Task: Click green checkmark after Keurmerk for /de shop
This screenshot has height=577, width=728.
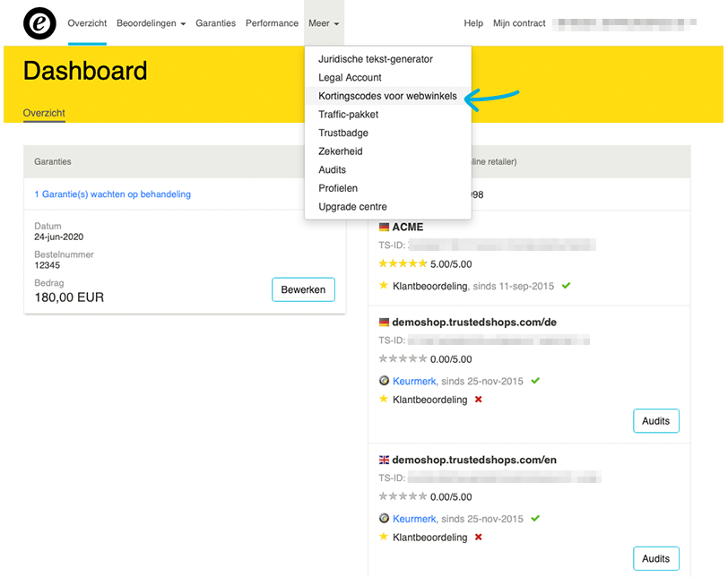Action: click(x=535, y=381)
